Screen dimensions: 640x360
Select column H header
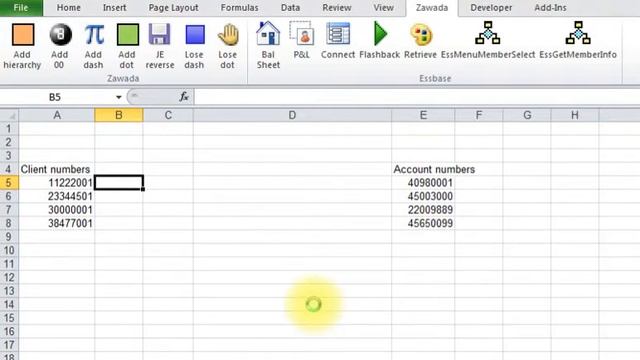point(575,116)
